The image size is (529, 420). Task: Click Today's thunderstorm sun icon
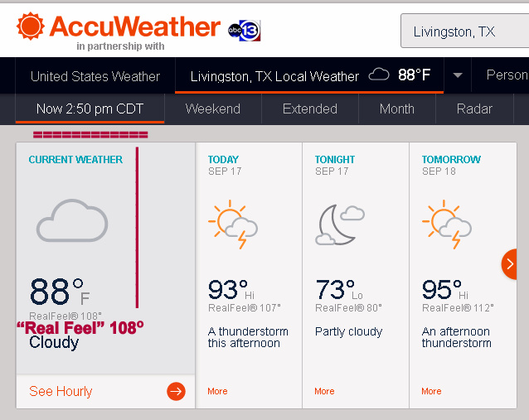click(x=232, y=224)
